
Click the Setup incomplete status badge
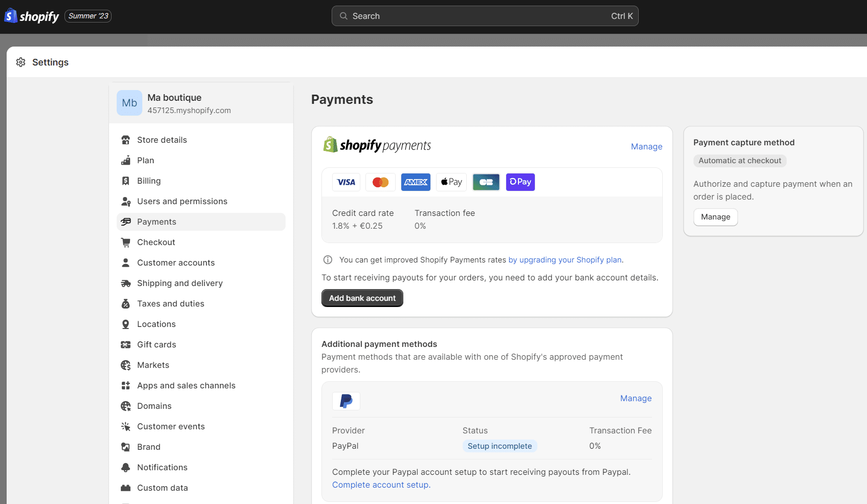point(500,446)
